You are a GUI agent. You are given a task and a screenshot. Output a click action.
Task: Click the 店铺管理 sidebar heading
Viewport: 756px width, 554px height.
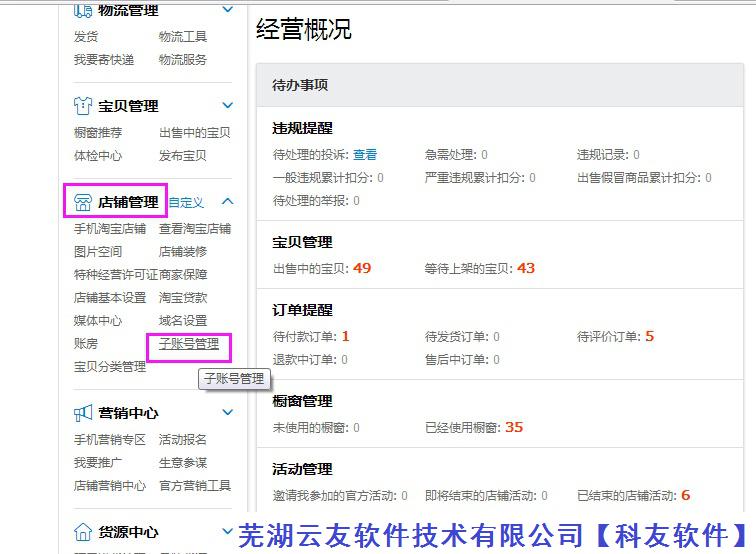pos(128,202)
